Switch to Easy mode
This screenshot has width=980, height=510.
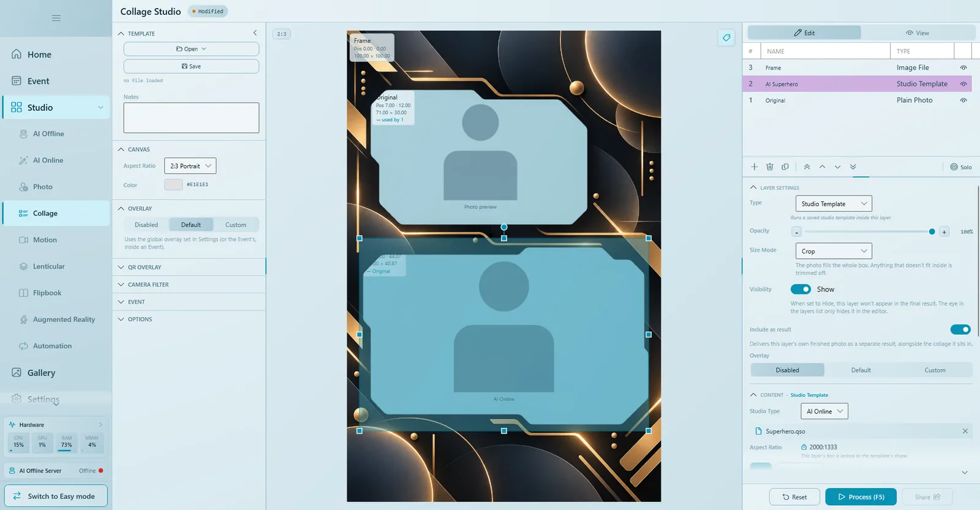pyautogui.click(x=56, y=496)
